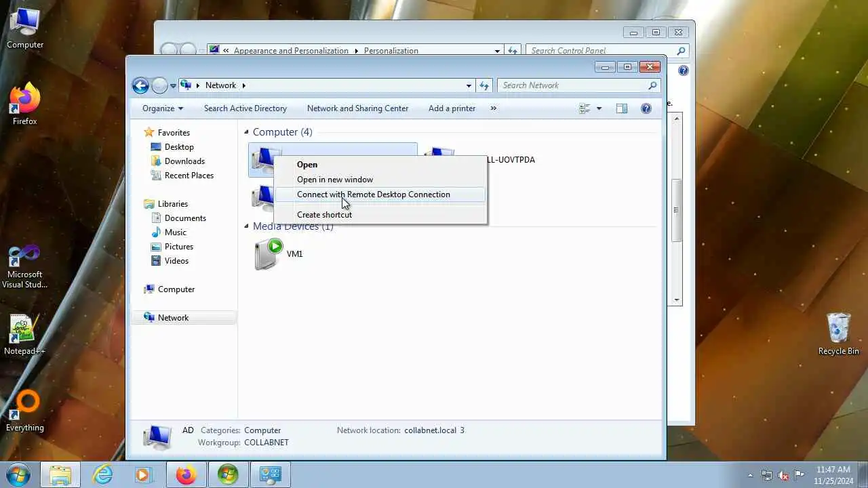The width and height of the screenshot is (868, 488).
Task: Click the Windows Start button
Action: pyautogui.click(x=17, y=474)
